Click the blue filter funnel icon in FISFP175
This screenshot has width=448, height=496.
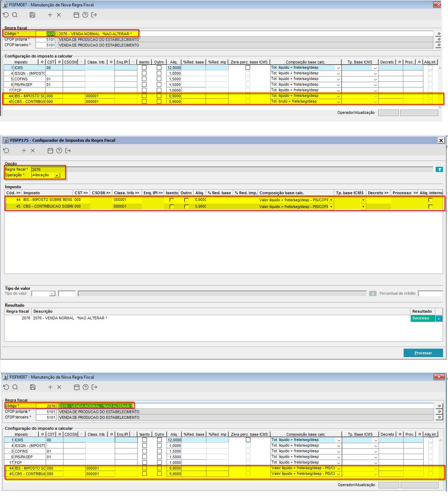[x=439, y=170]
